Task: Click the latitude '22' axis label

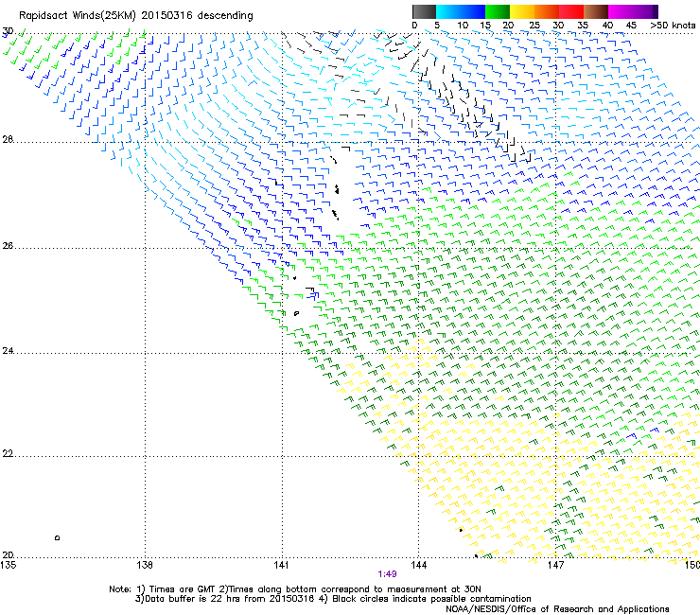Action: (8, 454)
